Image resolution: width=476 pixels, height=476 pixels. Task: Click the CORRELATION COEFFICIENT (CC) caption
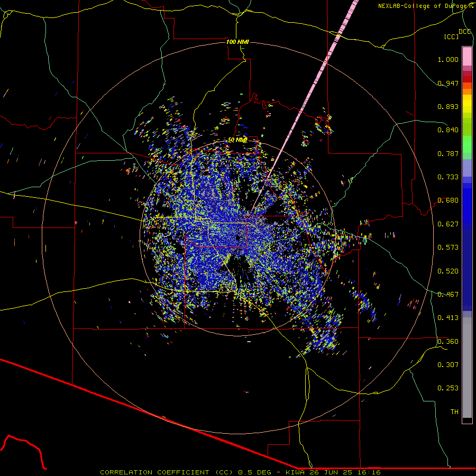coord(167,472)
